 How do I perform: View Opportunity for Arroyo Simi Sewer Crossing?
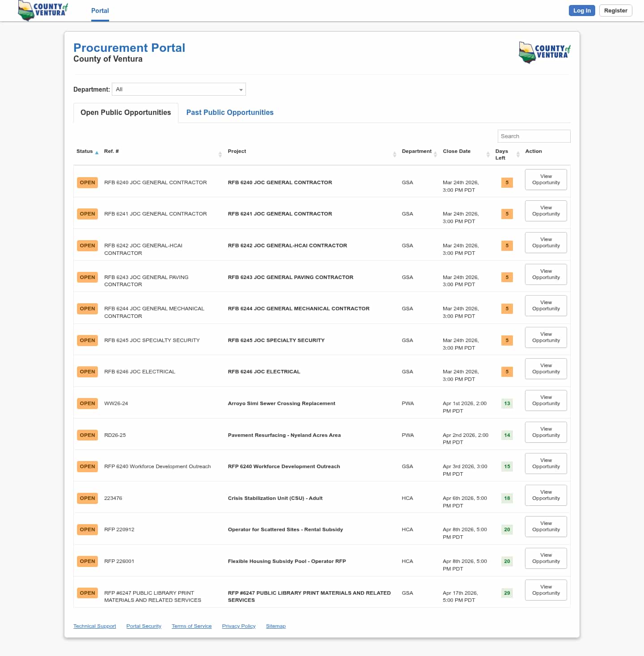coord(546,400)
